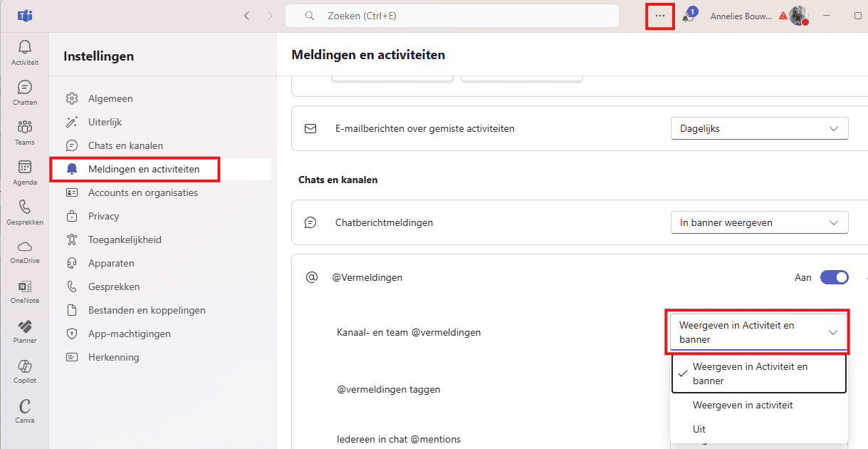Image resolution: width=868 pixels, height=449 pixels.
Task: Open Gesprekken in the app bar
Action: pos(25,212)
